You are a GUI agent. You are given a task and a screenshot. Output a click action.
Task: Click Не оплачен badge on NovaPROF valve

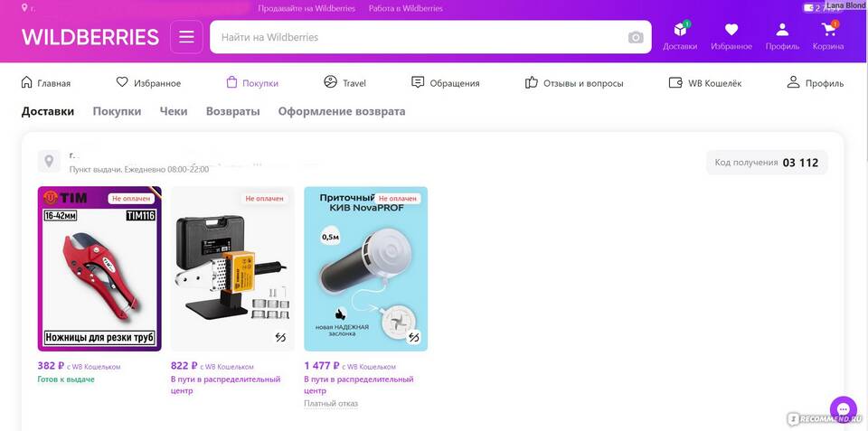[x=398, y=198]
